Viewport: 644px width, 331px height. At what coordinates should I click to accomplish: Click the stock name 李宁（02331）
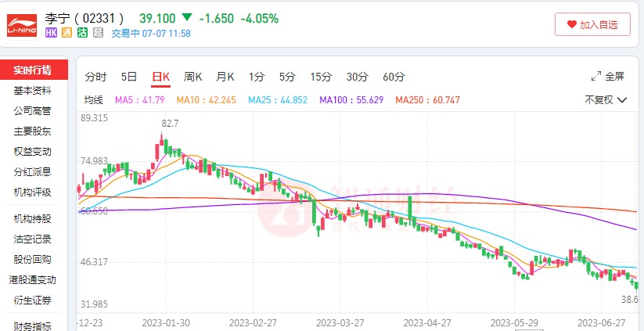[85, 19]
